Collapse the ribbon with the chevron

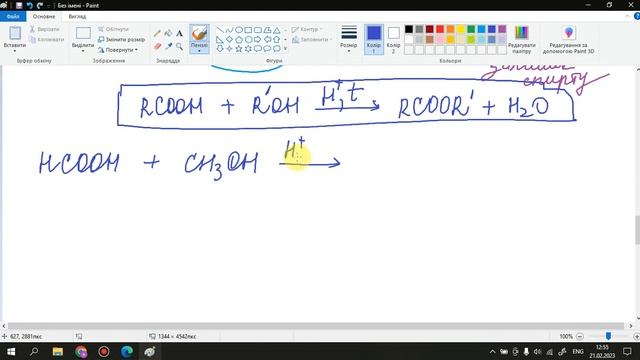click(627, 16)
